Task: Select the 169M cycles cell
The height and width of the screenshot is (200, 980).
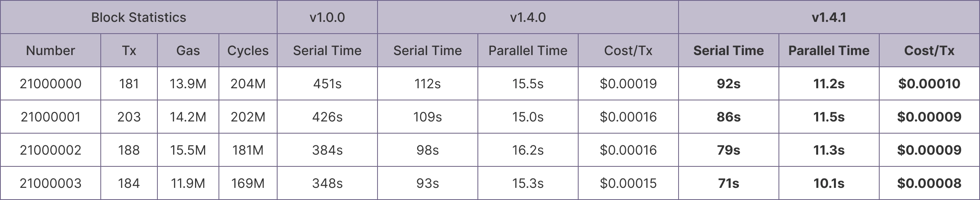Action: [x=248, y=183]
